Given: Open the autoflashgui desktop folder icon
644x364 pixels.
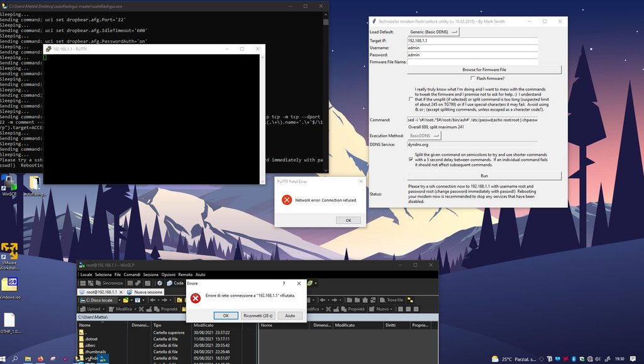Looking at the screenshot, I should 35,184.
